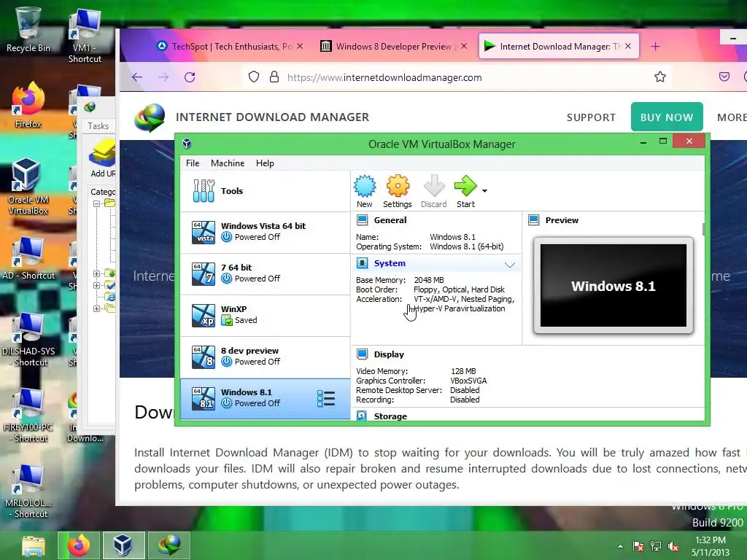The width and height of the screenshot is (747, 560).
Task: Go back in Firefox
Action: click(137, 77)
